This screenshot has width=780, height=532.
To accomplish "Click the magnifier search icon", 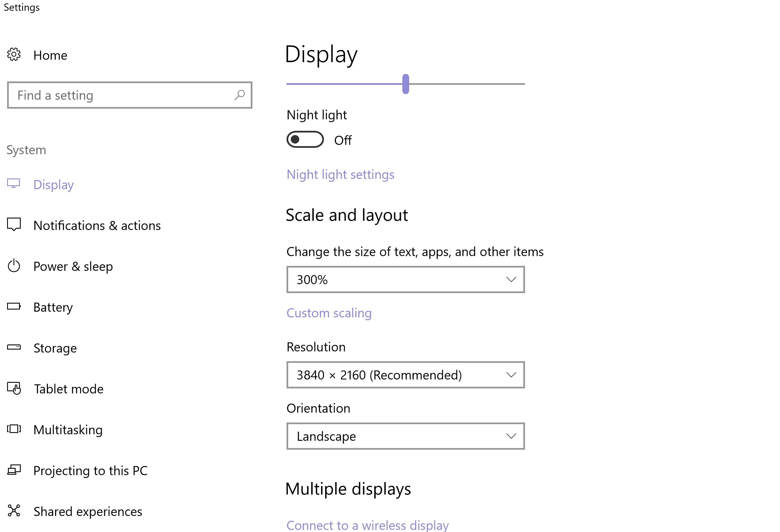I will point(240,95).
